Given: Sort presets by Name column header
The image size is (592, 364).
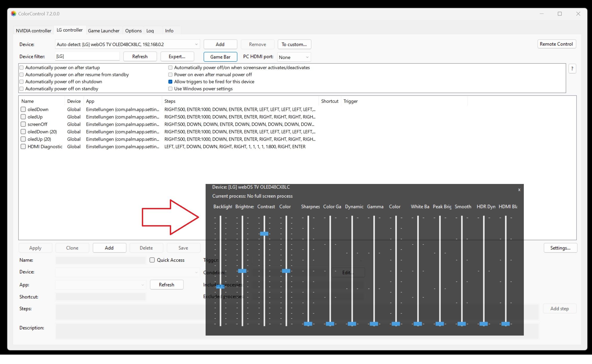Looking at the screenshot, I should (42, 101).
